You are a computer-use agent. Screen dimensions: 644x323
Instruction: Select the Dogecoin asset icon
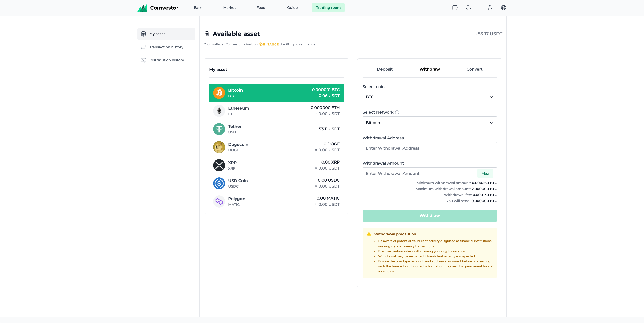point(219,147)
